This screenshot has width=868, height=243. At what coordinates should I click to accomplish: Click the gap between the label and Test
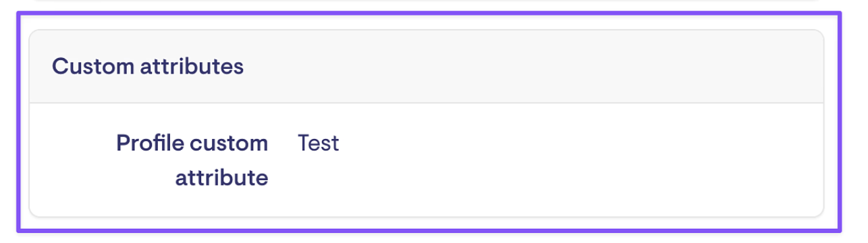283,143
